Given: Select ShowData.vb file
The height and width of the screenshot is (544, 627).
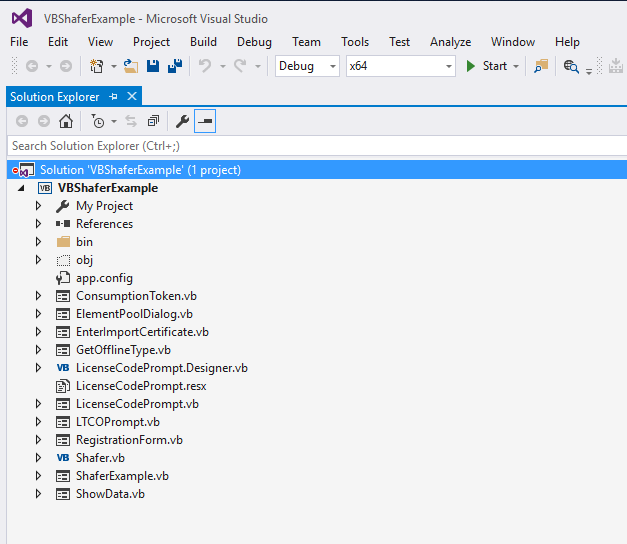Looking at the screenshot, I should (110, 494).
